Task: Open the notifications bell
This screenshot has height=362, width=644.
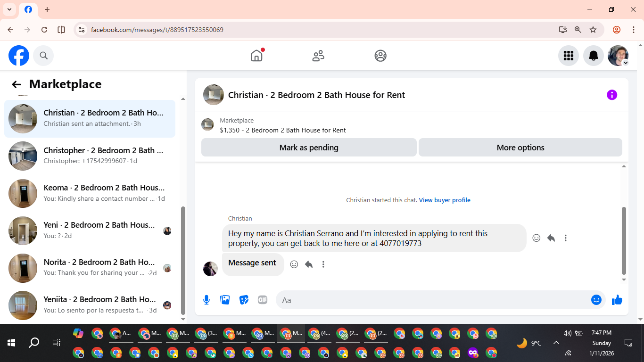Action: point(594,56)
